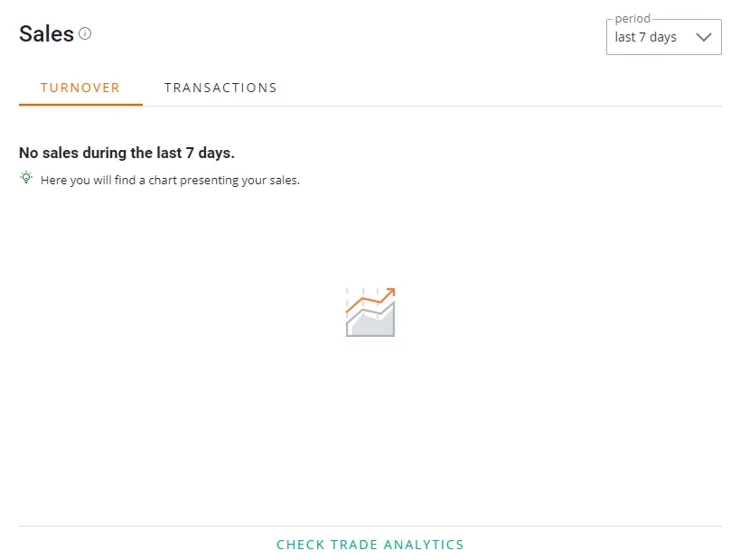This screenshot has width=740, height=560.
Task: Select the Turnover tab
Action: click(80, 88)
